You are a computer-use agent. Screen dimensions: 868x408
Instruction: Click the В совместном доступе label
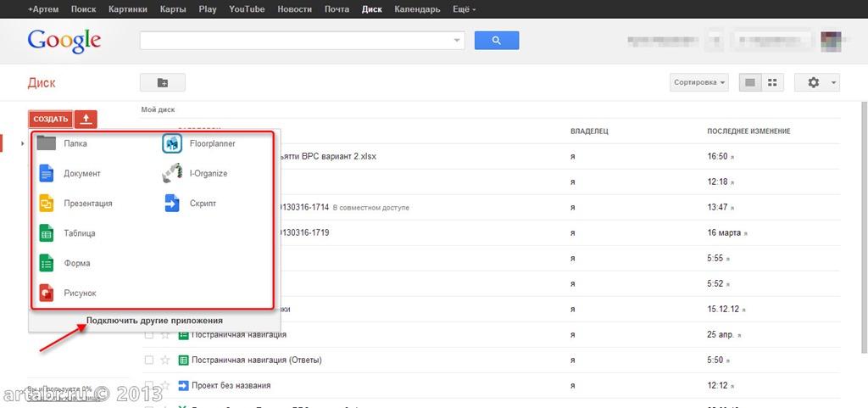(x=371, y=208)
